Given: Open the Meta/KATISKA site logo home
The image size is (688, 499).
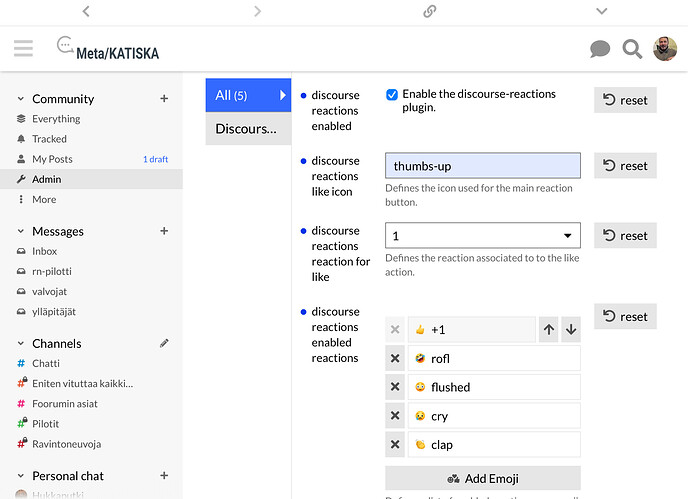Looking at the screenshot, I should tap(108, 49).
